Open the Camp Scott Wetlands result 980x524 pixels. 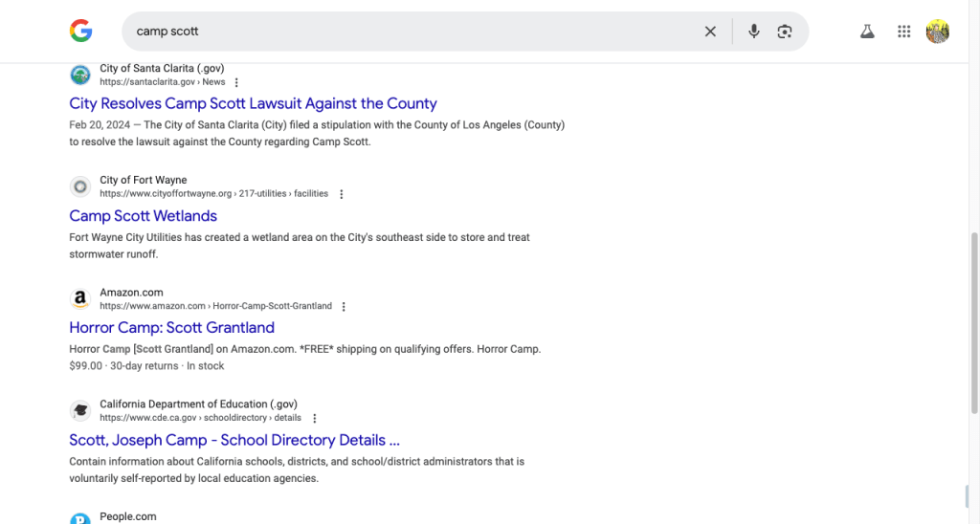point(143,216)
